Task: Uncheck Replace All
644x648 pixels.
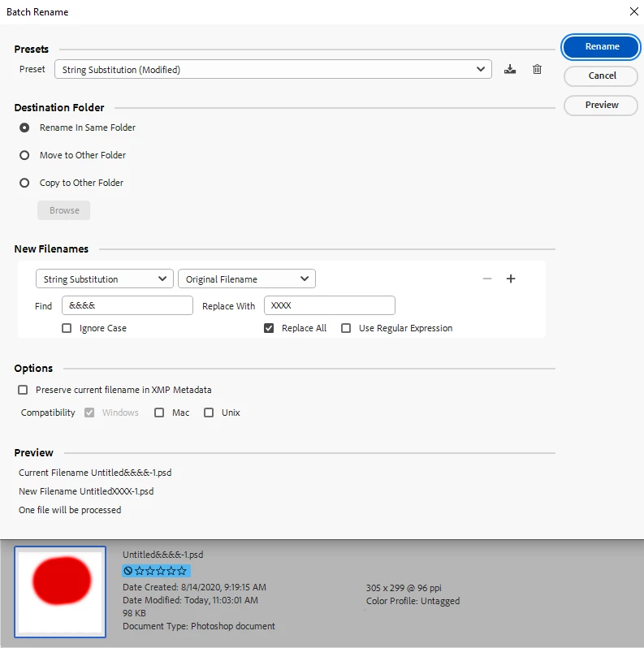Action: click(x=269, y=328)
